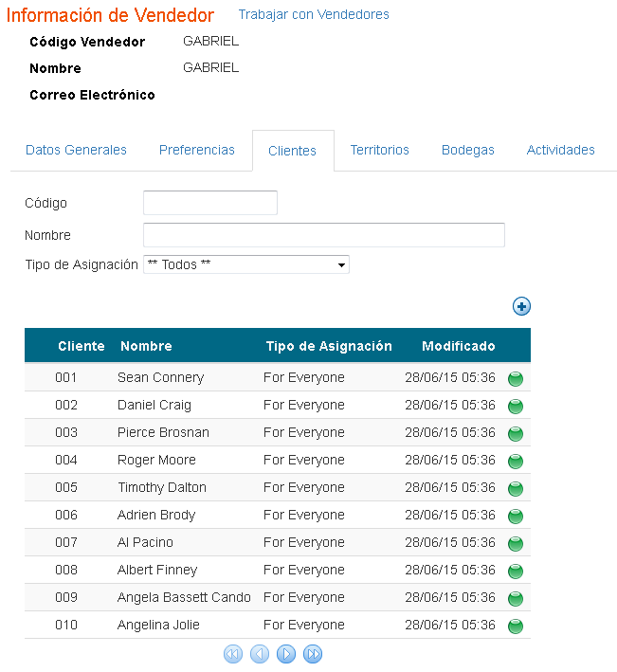Click client code 007

click(x=66, y=542)
